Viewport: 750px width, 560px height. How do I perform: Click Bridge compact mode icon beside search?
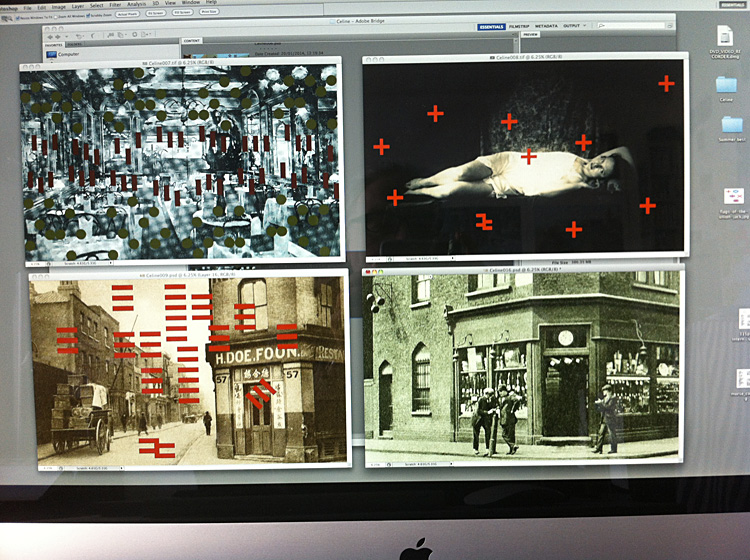point(670,25)
